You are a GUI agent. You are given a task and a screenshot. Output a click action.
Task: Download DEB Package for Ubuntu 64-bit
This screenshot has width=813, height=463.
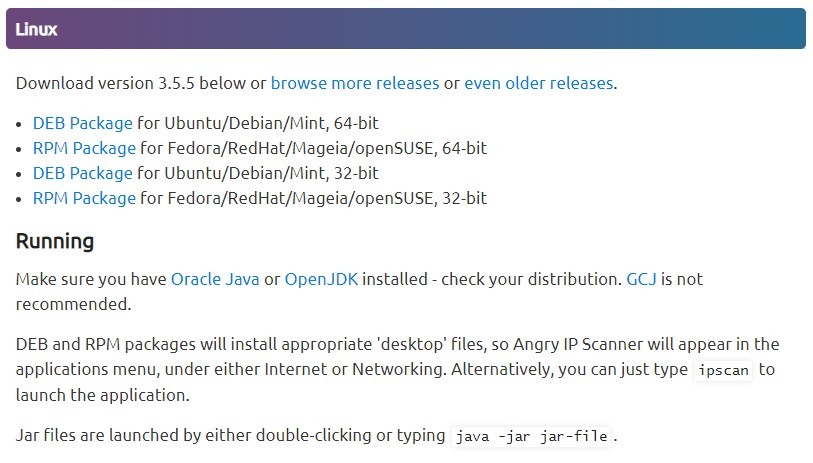[83, 123]
